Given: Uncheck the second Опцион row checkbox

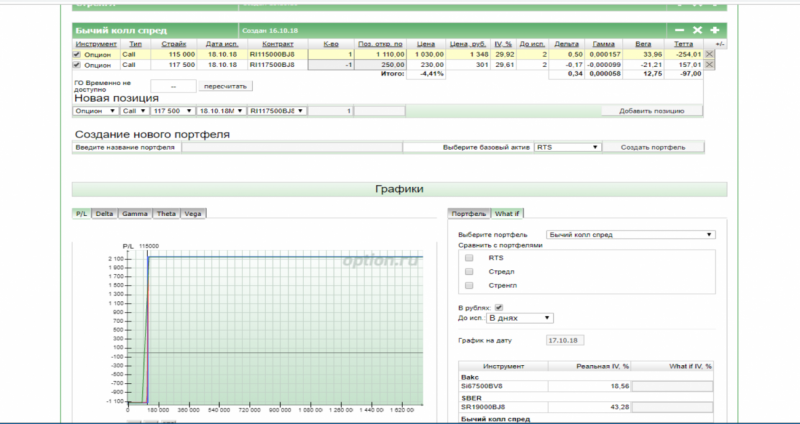Looking at the screenshot, I should point(78,64).
